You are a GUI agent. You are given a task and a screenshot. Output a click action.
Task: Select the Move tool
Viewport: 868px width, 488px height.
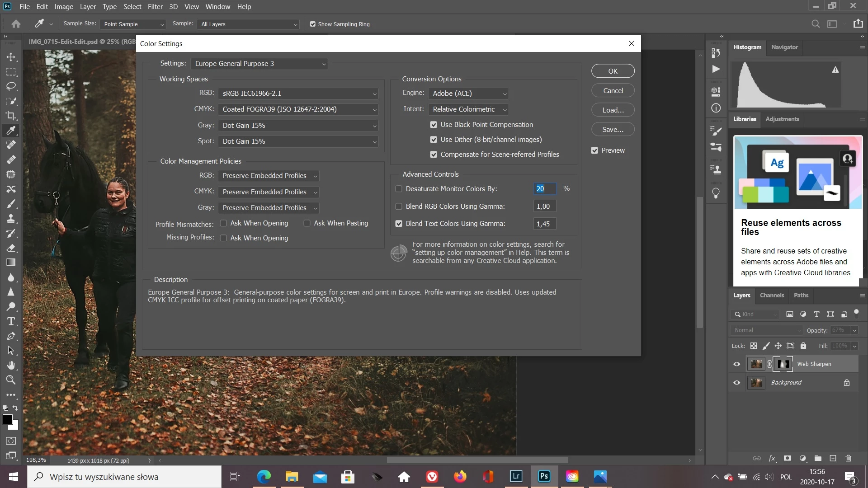point(11,57)
